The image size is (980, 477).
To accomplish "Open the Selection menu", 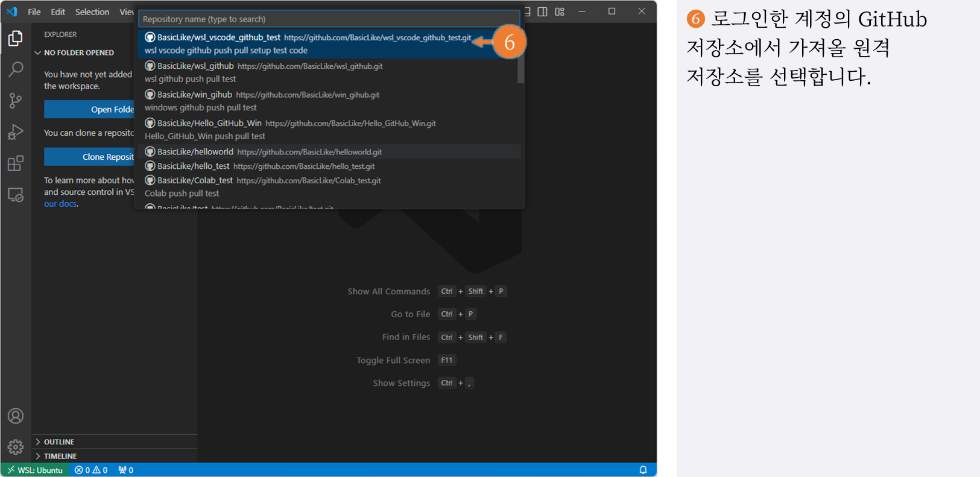I will pyautogui.click(x=92, y=11).
